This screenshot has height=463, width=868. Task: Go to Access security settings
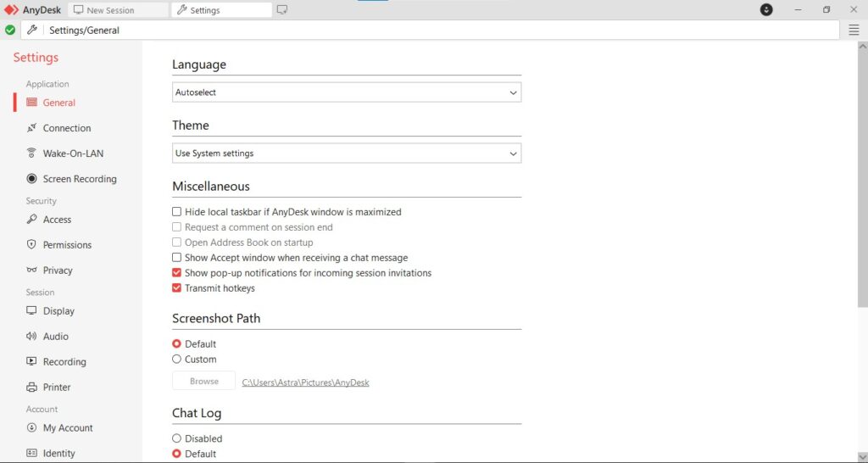click(57, 220)
